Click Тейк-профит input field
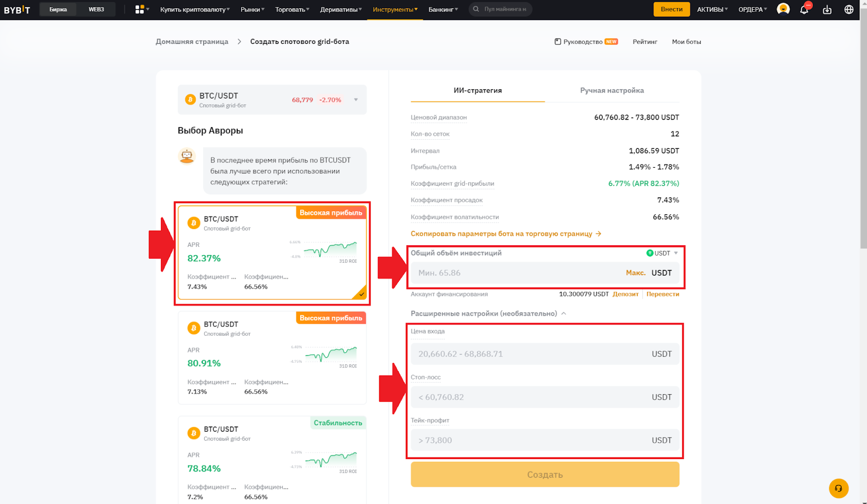The height and width of the screenshot is (504, 867). tap(545, 440)
